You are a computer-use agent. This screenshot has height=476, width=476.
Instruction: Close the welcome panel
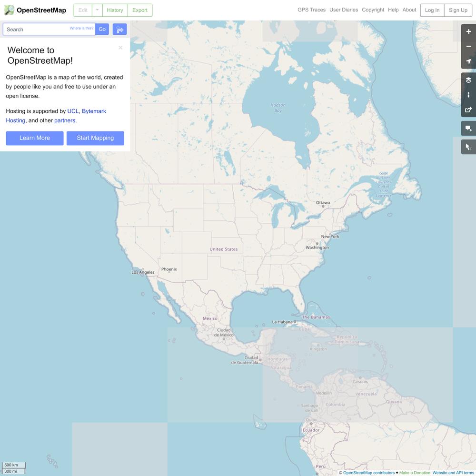click(120, 48)
